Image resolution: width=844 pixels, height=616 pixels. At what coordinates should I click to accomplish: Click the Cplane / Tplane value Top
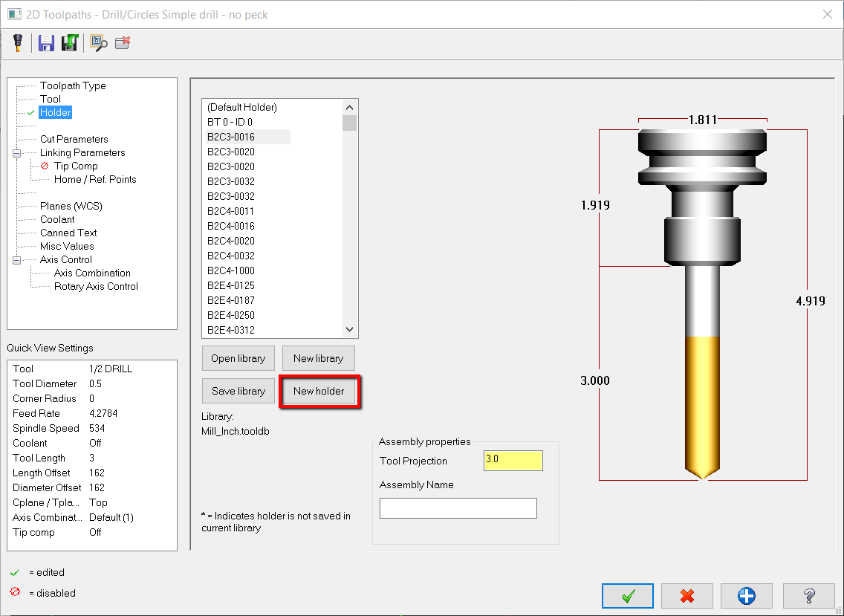[99, 503]
